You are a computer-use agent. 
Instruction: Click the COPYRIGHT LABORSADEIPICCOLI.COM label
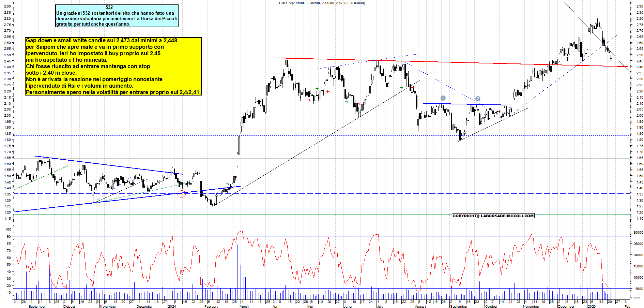493,216
